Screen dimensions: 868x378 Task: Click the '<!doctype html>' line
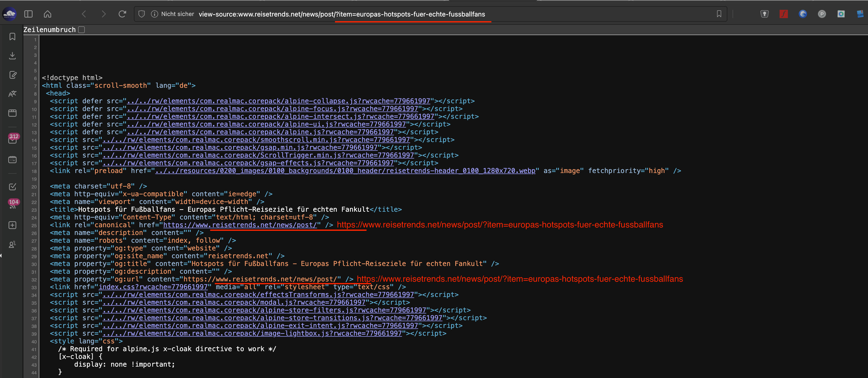pos(72,78)
